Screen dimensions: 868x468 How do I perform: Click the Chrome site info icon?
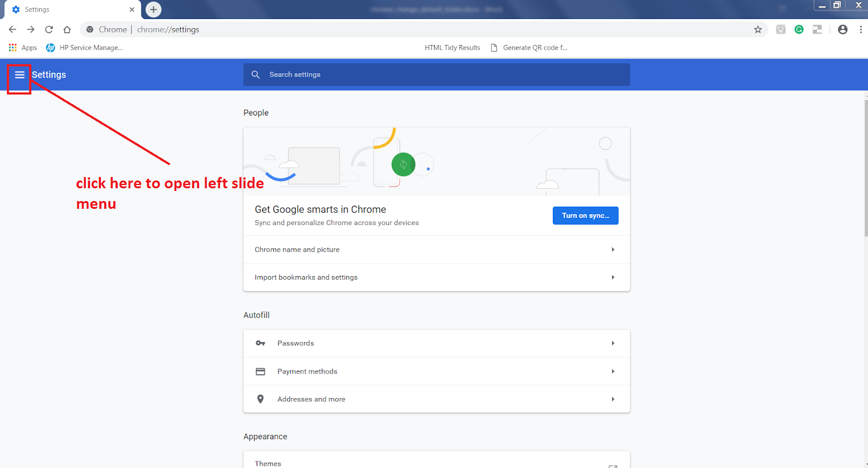90,29
